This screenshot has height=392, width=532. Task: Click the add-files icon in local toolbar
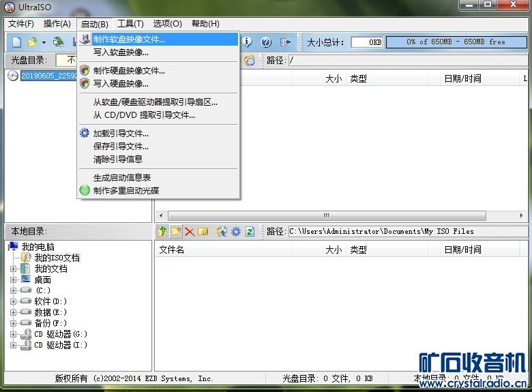(222, 232)
